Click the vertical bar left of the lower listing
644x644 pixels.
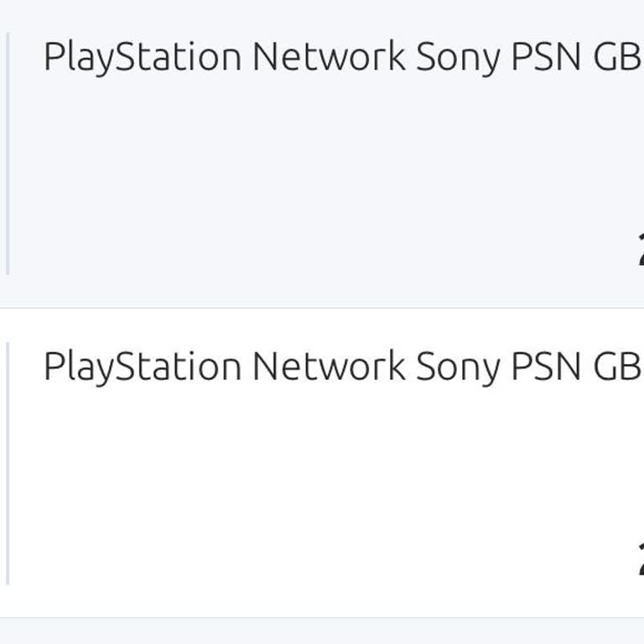8,463
